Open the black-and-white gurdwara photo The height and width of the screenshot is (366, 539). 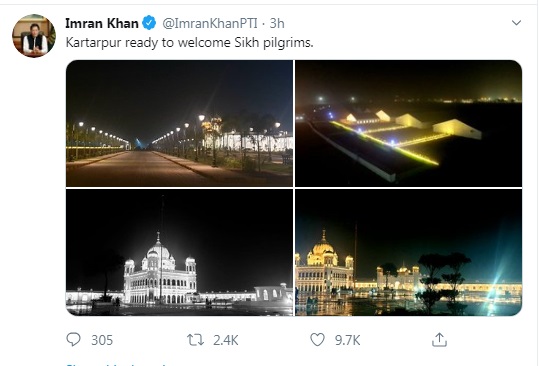179,252
